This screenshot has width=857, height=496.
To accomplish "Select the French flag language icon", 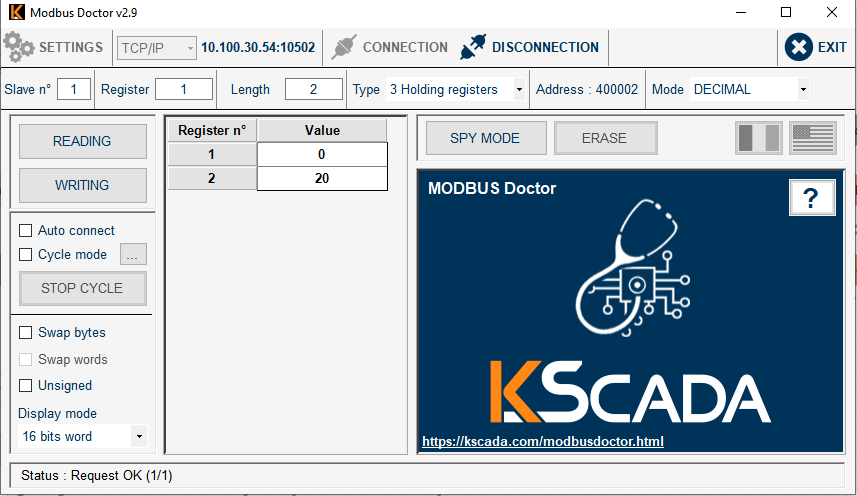I will pyautogui.click(x=758, y=138).
